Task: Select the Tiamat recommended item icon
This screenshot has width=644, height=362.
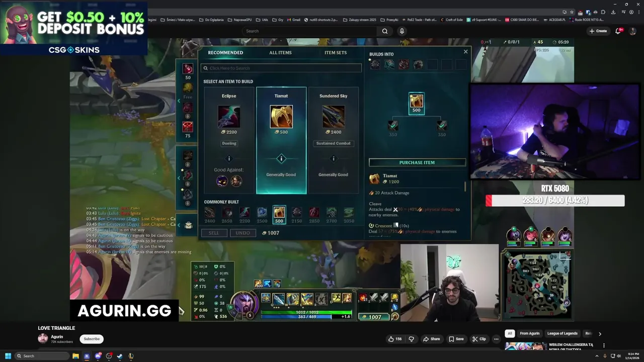Action: pos(281,117)
